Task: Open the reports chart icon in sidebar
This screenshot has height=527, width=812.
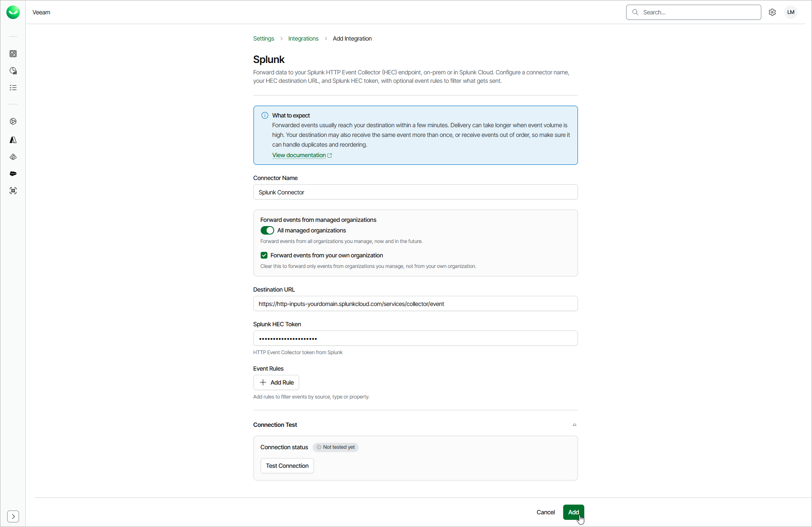Action: pos(13,71)
